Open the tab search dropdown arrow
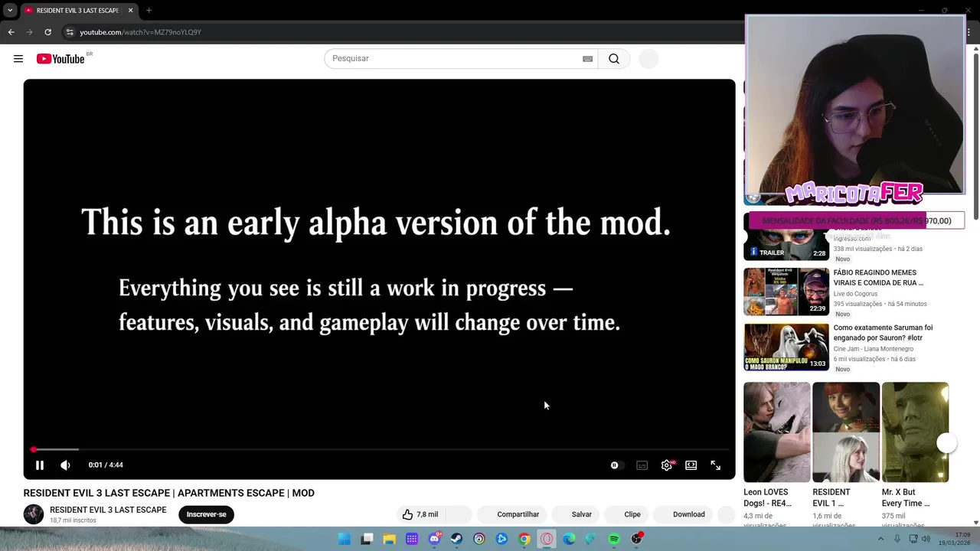The width and height of the screenshot is (980, 551). pos(10,11)
